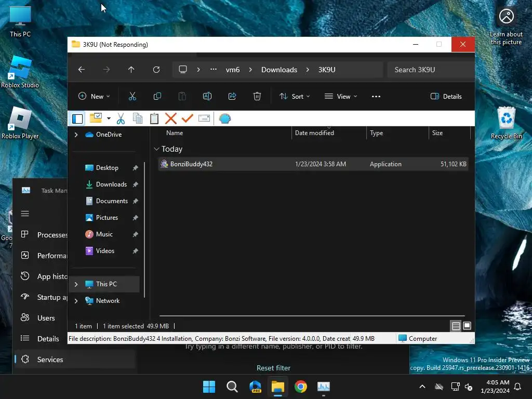Image resolution: width=532 pixels, height=399 pixels.
Task: Open Roblox Player desktop shortcut
Action: pyautogui.click(x=20, y=123)
